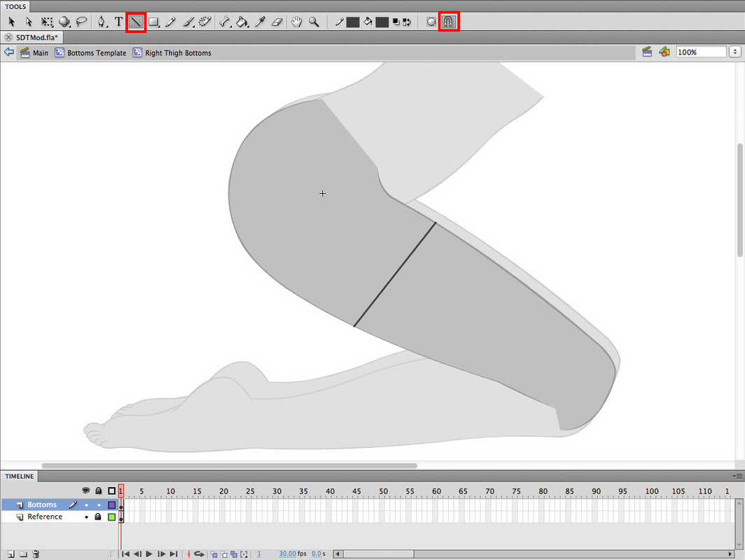The width and height of the screenshot is (745, 560).
Task: Choose the Lasso tool
Action: point(82,22)
